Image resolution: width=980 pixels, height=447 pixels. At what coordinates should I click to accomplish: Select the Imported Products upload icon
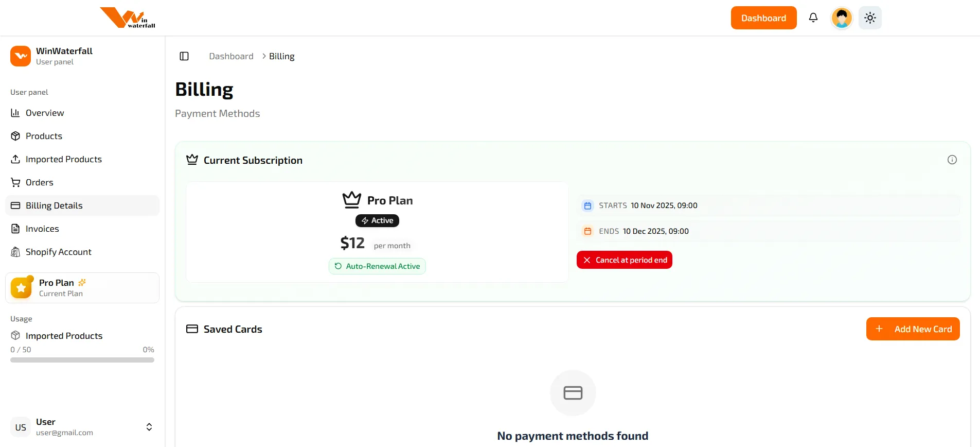[15, 159]
